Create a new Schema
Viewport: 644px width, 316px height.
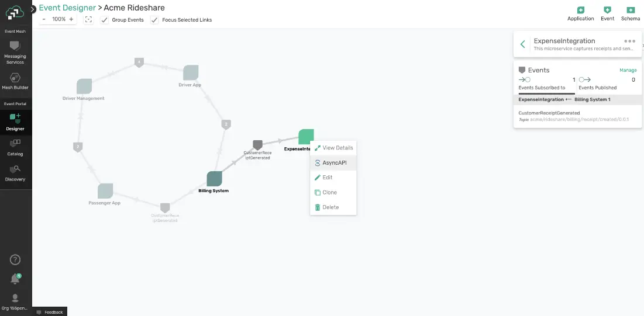point(630,13)
